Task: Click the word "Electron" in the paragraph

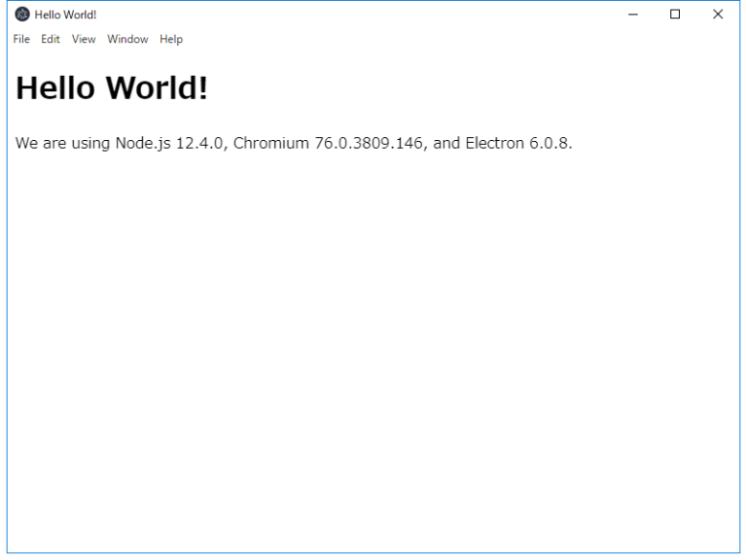Action: click(494, 143)
